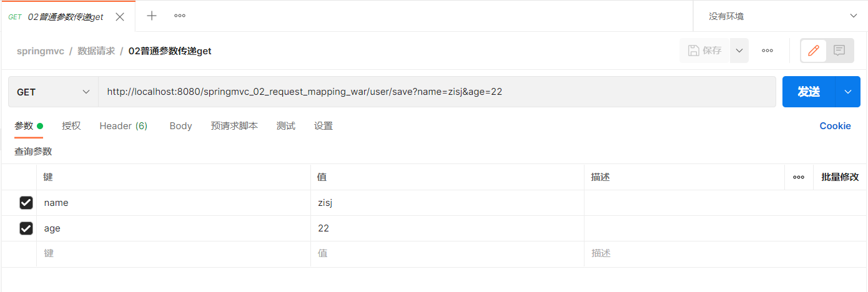868x292 pixels.
Task: Open params table column options ellipsis
Action: pos(798,177)
